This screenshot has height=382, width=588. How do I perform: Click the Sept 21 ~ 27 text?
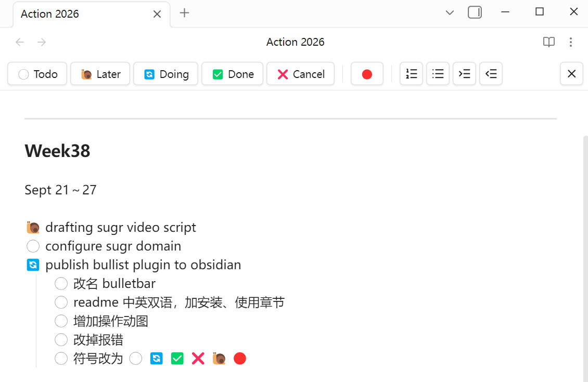click(x=60, y=190)
